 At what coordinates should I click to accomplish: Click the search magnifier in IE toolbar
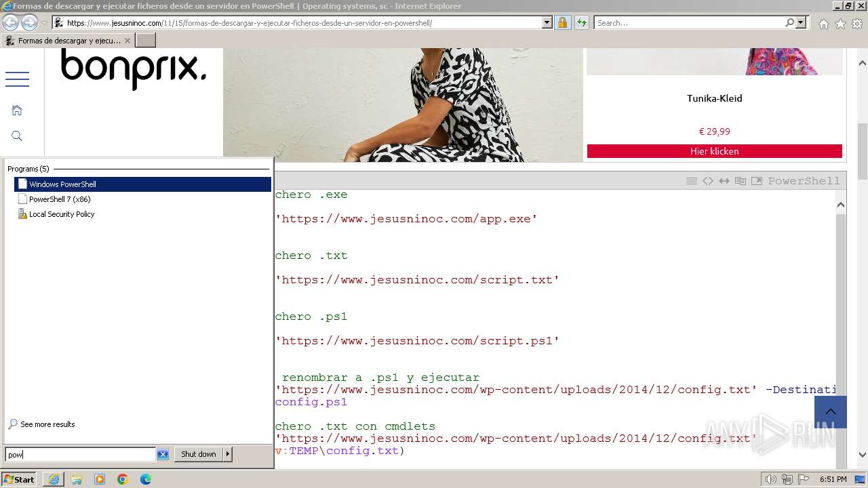(x=789, y=22)
